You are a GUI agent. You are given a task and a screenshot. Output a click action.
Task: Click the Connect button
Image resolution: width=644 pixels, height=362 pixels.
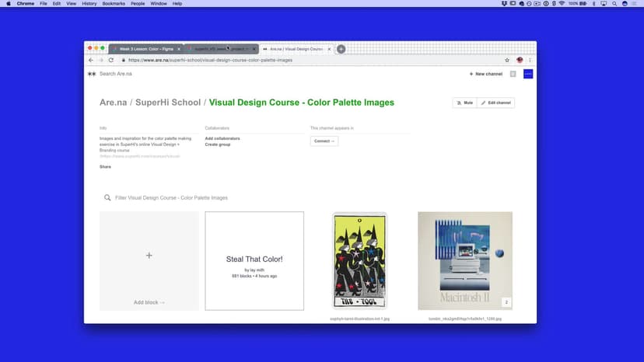coord(324,141)
